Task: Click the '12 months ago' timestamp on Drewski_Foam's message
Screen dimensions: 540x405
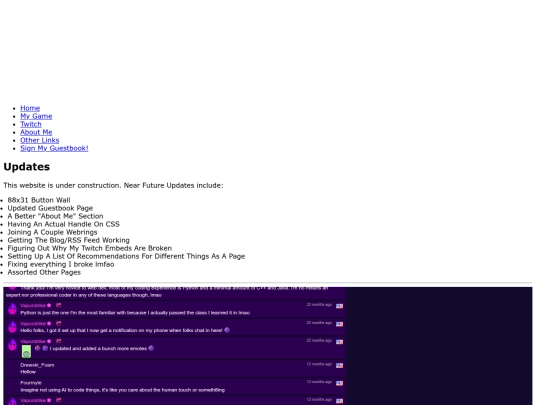Action: click(319, 364)
